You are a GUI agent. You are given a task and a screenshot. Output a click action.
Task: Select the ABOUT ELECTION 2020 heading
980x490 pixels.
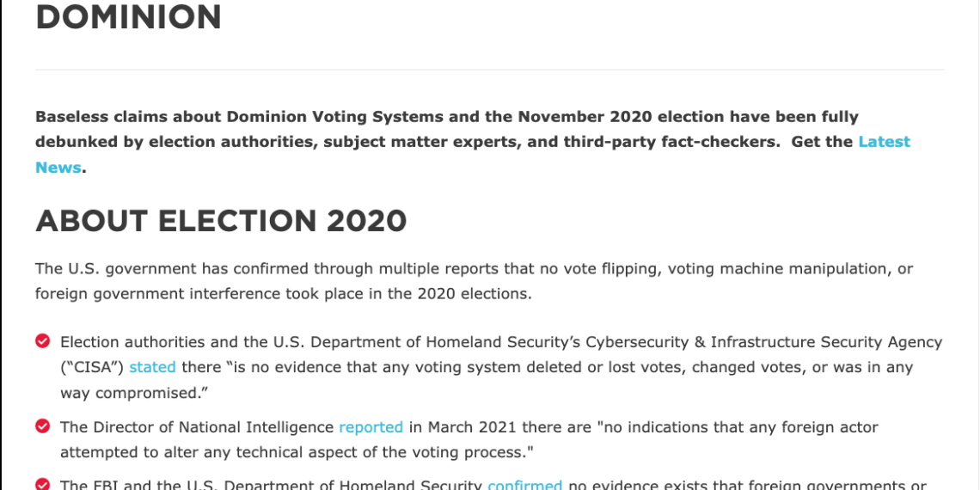(221, 221)
